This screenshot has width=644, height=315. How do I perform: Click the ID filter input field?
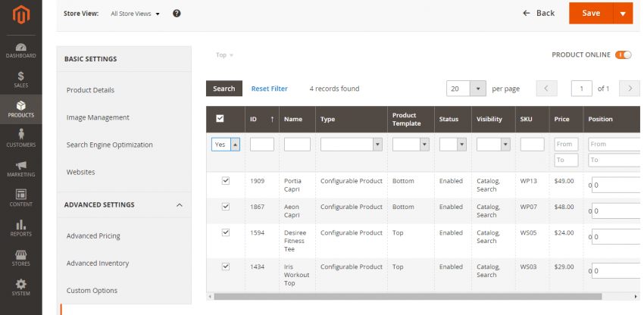[262, 144]
